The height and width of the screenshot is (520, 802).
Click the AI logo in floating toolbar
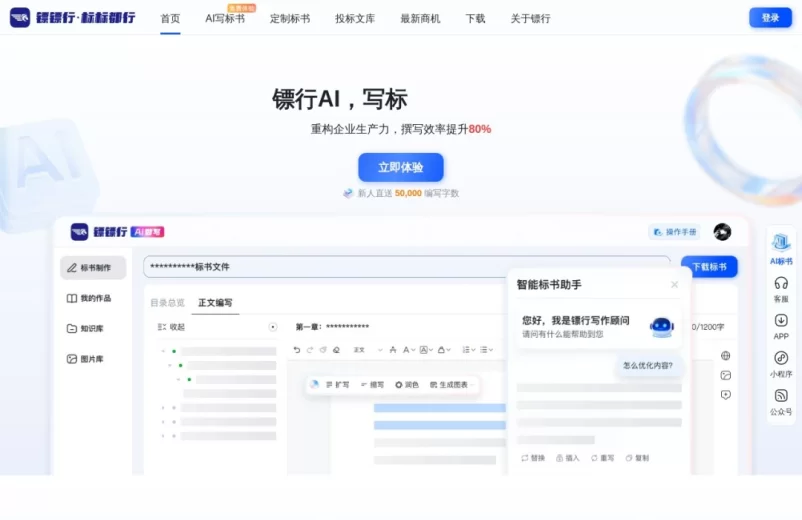point(315,385)
